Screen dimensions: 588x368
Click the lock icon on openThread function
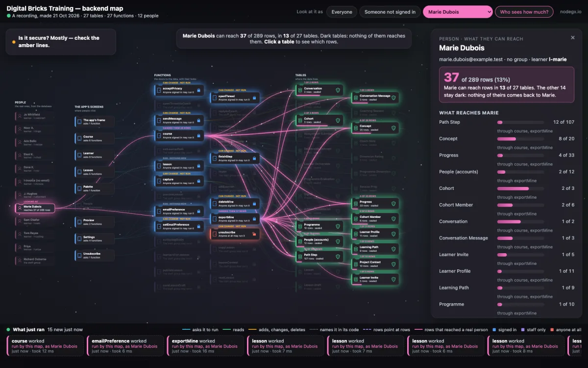pos(254,97)
